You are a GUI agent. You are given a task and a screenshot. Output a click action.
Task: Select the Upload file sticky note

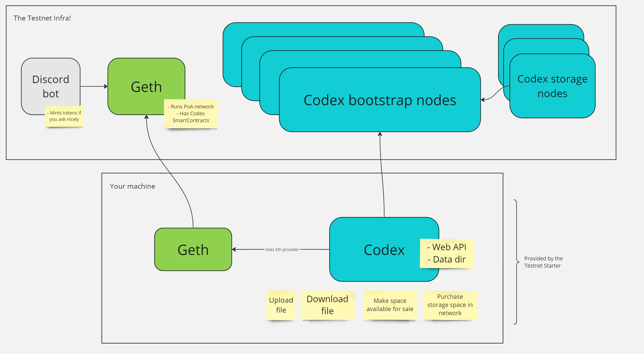pyautogui.click(x=281, y=305)
